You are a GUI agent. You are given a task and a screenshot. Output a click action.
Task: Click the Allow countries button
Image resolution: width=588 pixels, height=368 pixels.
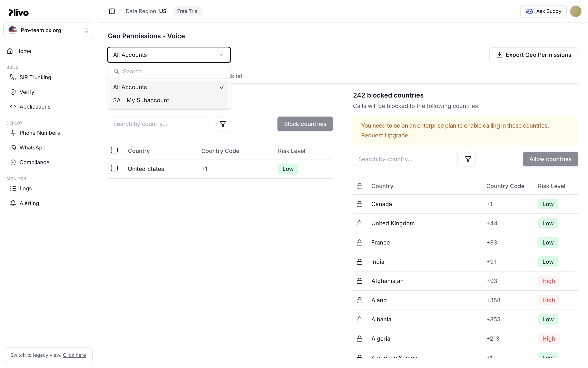[550, 159]
